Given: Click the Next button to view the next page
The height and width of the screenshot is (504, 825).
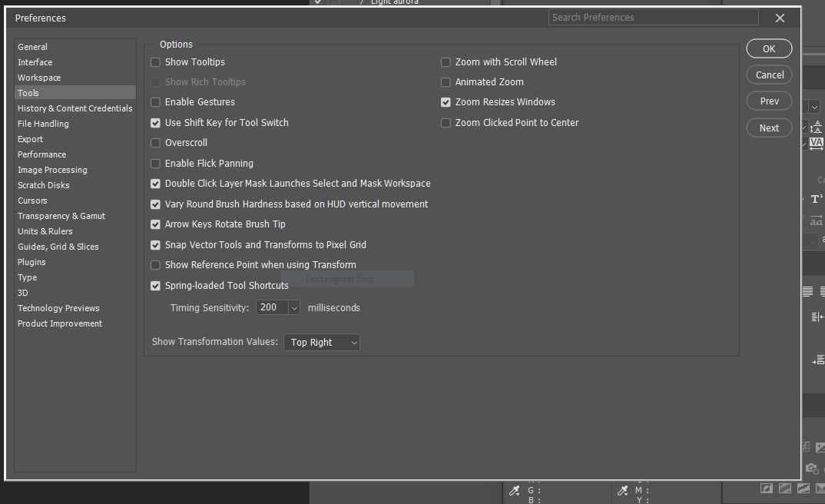Looking at the screenshot, I should (x=768, y=127).
